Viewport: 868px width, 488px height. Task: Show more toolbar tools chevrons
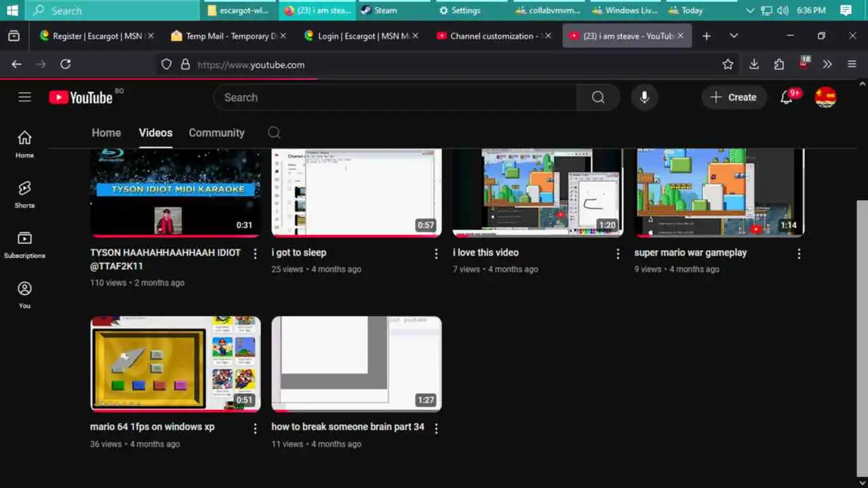827,64
